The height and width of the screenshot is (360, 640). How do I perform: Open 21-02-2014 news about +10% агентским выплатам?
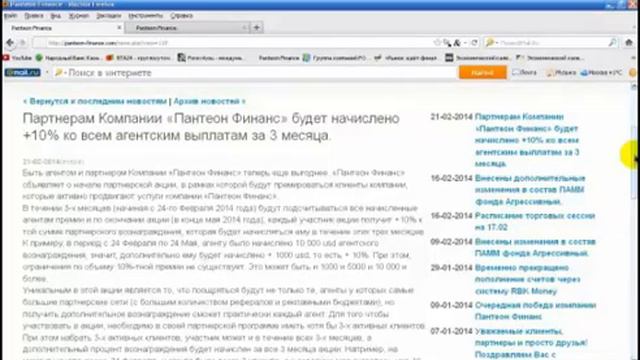click(x=527, y=140)
